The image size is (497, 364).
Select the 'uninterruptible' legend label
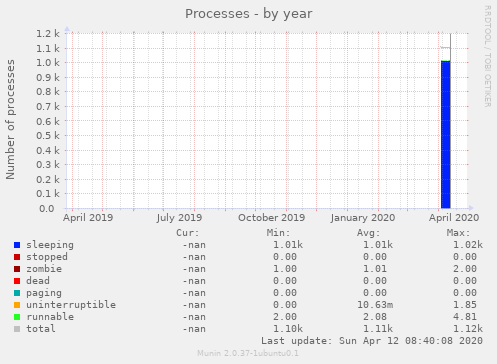(71, 305)
